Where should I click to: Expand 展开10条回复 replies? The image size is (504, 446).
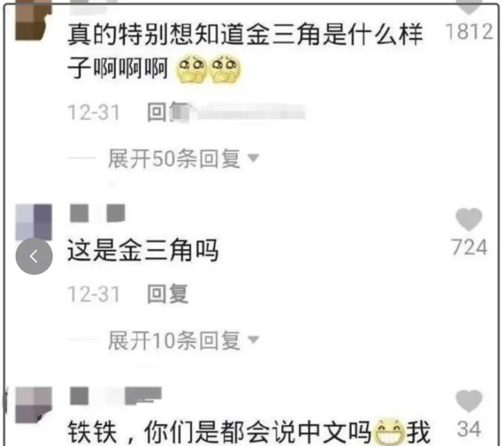coord(174,340)
